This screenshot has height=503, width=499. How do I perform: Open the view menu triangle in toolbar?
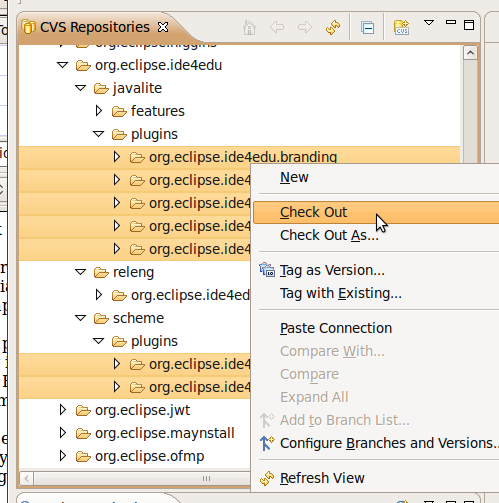coord(429,23)
